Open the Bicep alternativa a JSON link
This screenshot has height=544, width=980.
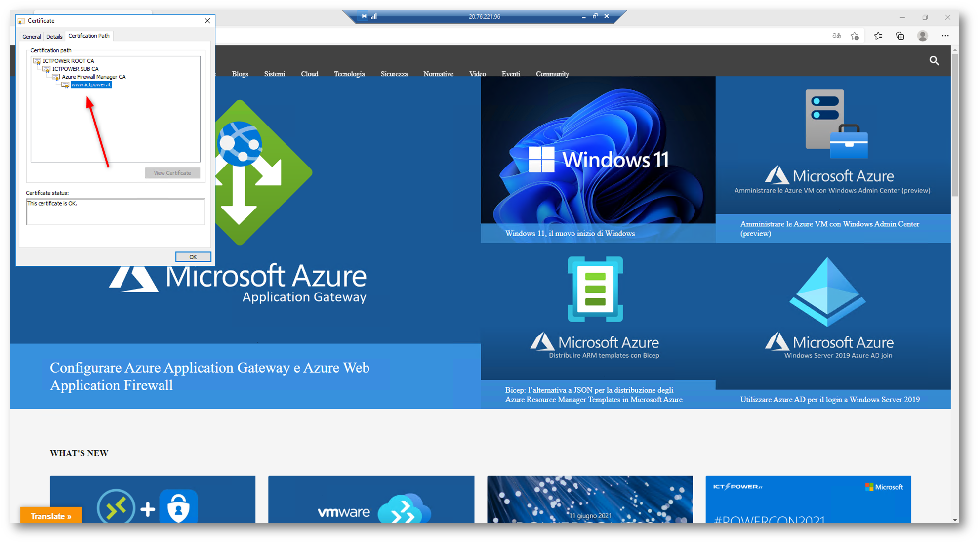[x=594, y=395]
